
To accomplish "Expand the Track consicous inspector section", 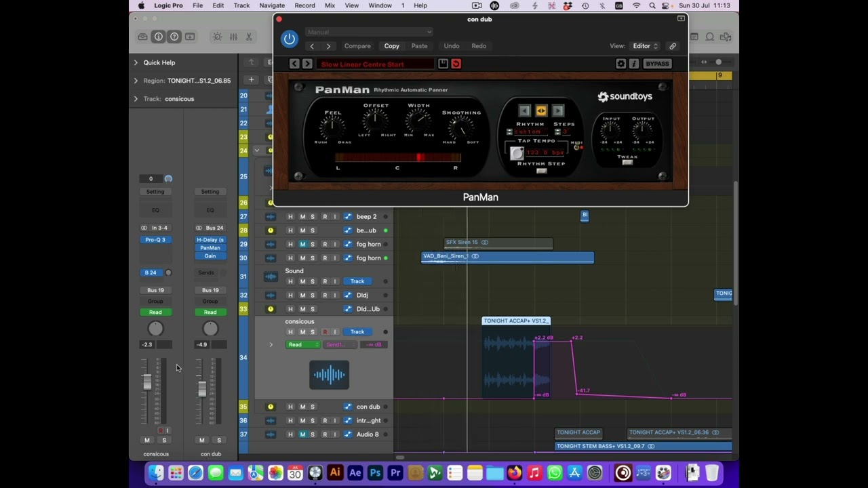I will click(x=136, y=99).
